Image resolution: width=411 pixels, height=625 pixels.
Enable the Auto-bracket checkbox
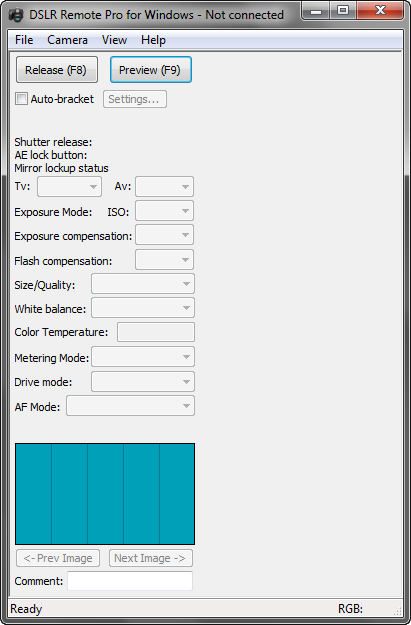pyautogui.click(x=21, y=99)
